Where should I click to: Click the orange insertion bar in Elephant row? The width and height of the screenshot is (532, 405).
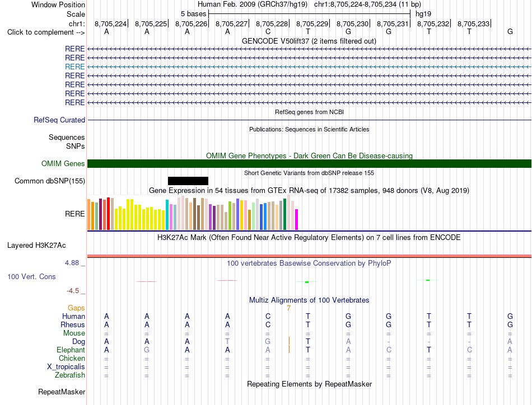(x=289, y=349)
